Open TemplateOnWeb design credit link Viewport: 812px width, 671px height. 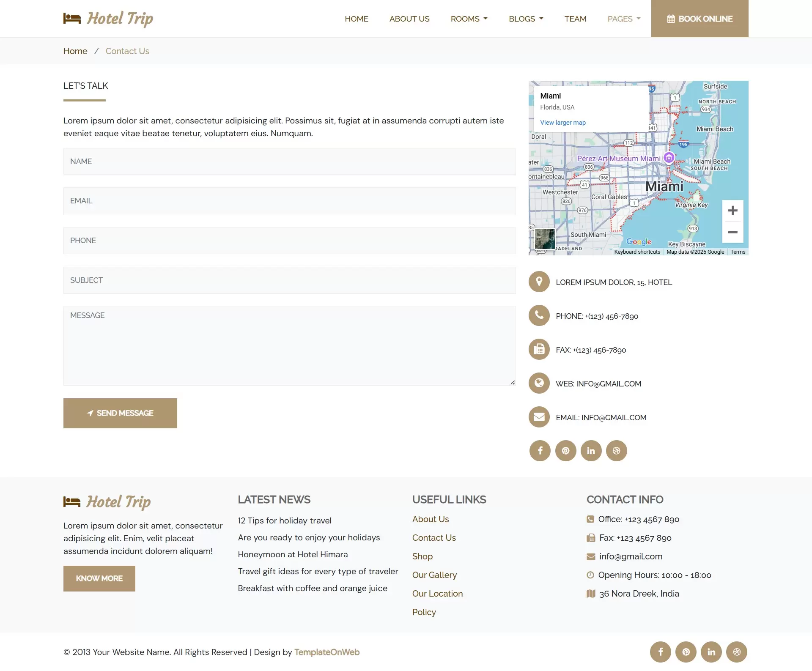[327, 652]
